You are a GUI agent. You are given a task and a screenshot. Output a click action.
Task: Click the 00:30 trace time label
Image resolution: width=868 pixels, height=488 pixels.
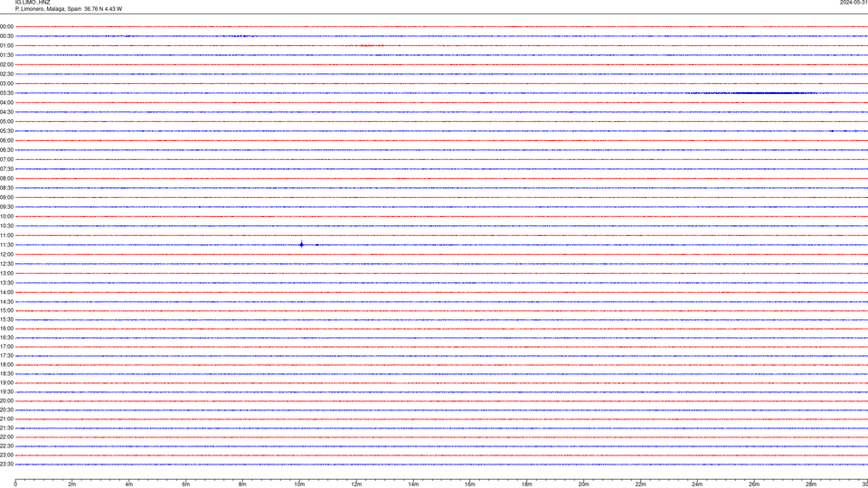(6, 36)
